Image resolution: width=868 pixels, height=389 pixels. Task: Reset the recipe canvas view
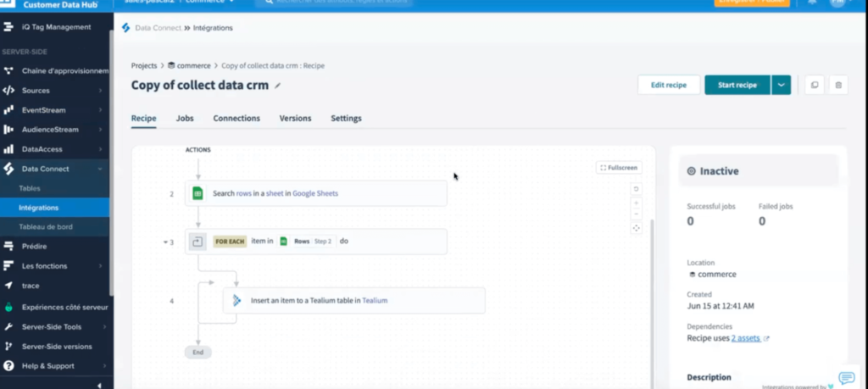point(636,188)
